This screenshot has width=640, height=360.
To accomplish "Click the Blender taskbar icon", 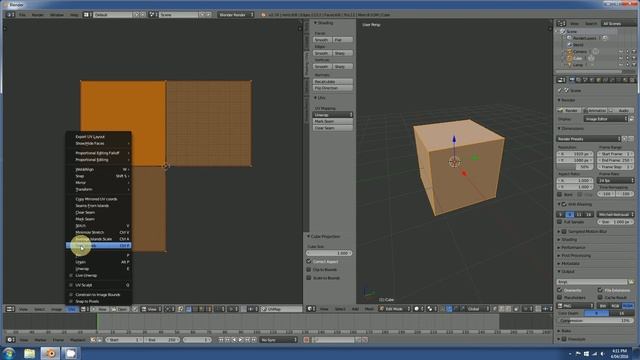I will pyautogui.click(x=50, y=353).
